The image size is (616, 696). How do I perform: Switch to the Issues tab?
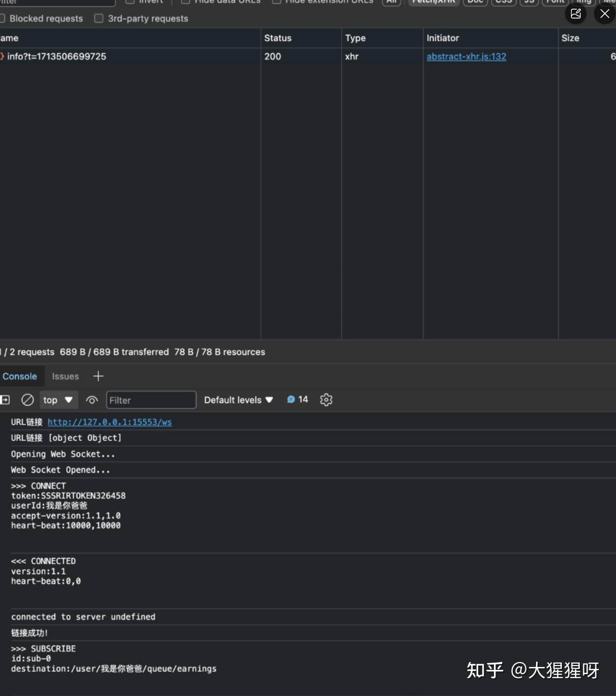click(65, 376)
